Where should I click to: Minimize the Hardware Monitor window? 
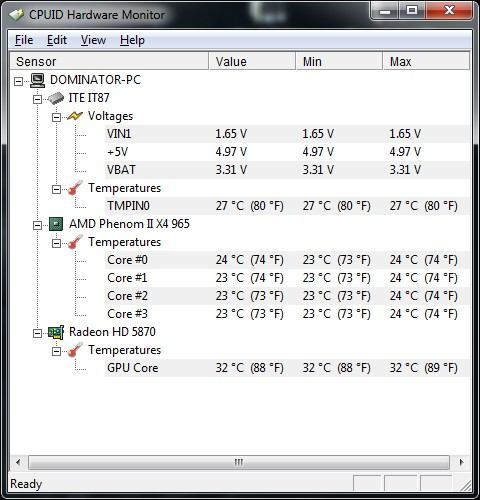pos(385,11)
